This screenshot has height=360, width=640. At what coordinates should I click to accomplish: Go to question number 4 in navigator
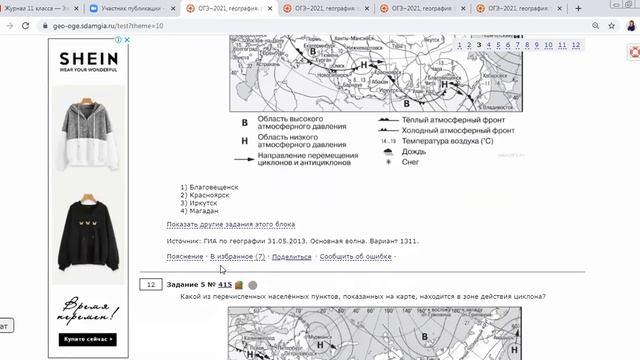coord(489,45)
